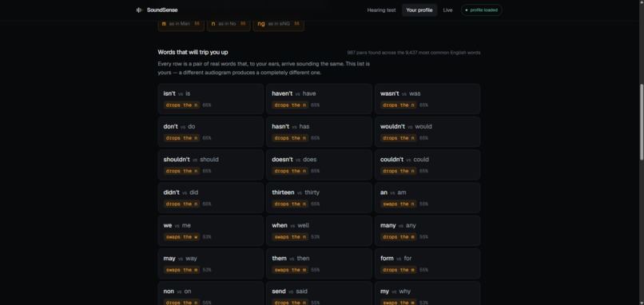Click the wouldn't vs would pair
Image resolution: width=644 pixels, height=305 pixels.
pos(427,132)
